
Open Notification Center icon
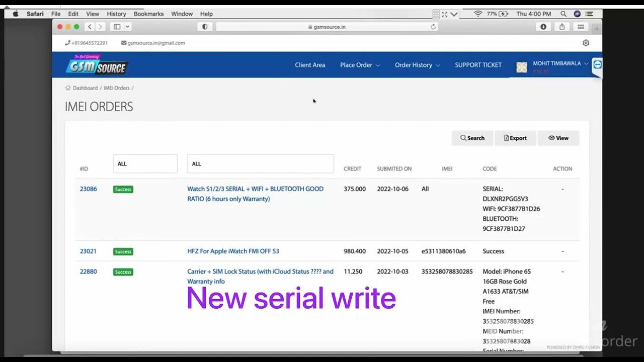[589, 14]
